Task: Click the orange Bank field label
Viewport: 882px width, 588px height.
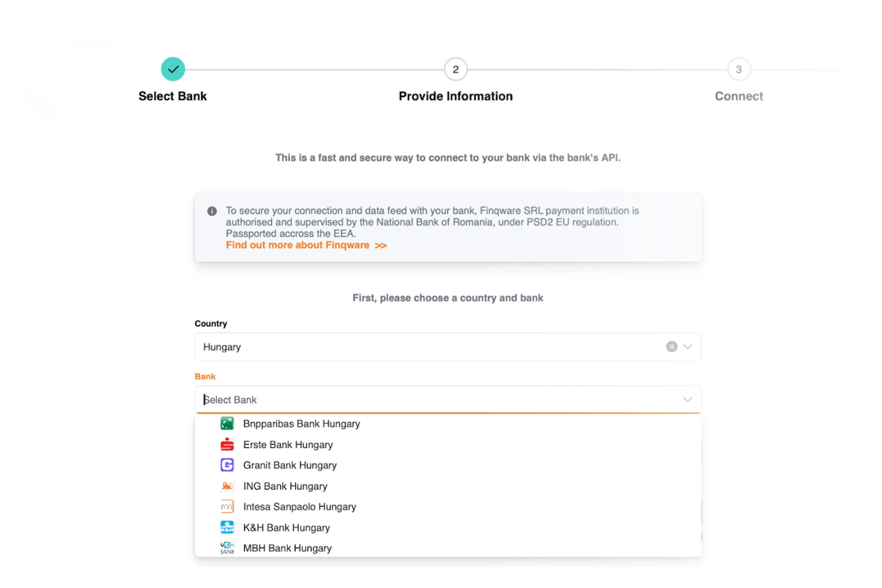Action: pyautogui.click(x=205, y=376)
